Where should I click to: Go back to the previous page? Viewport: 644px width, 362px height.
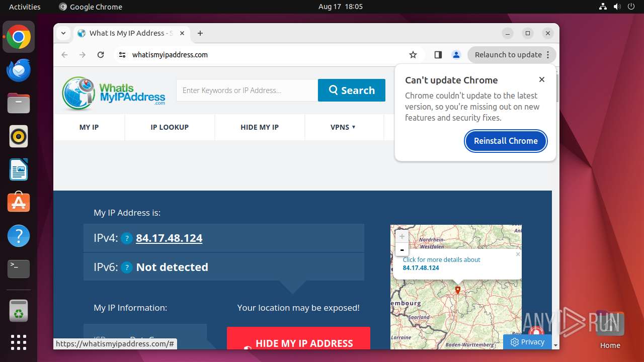64,55
